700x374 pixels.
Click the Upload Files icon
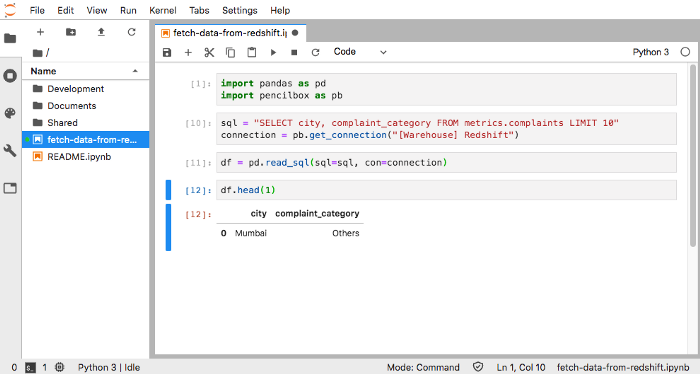point(101,32)
